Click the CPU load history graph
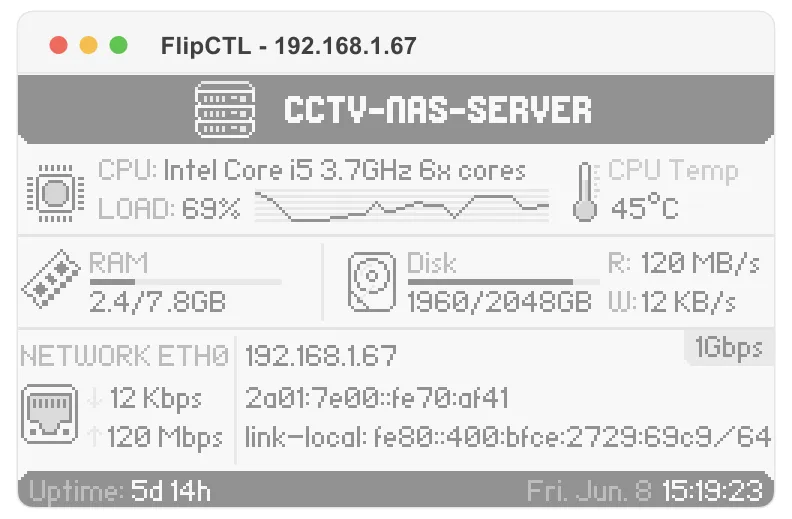This screenshot has height=519, width=792. (x=402, y=206)
